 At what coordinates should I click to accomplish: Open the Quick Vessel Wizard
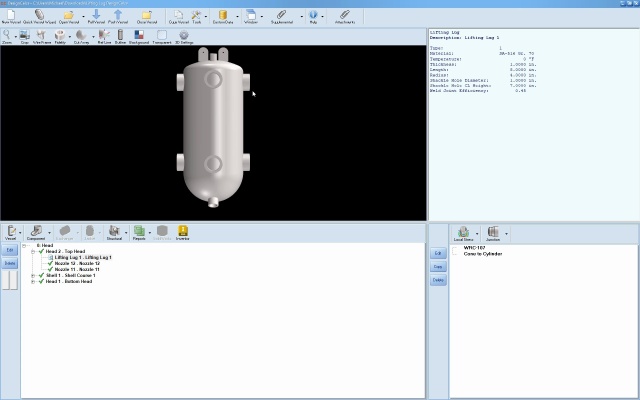pos(39,15)
